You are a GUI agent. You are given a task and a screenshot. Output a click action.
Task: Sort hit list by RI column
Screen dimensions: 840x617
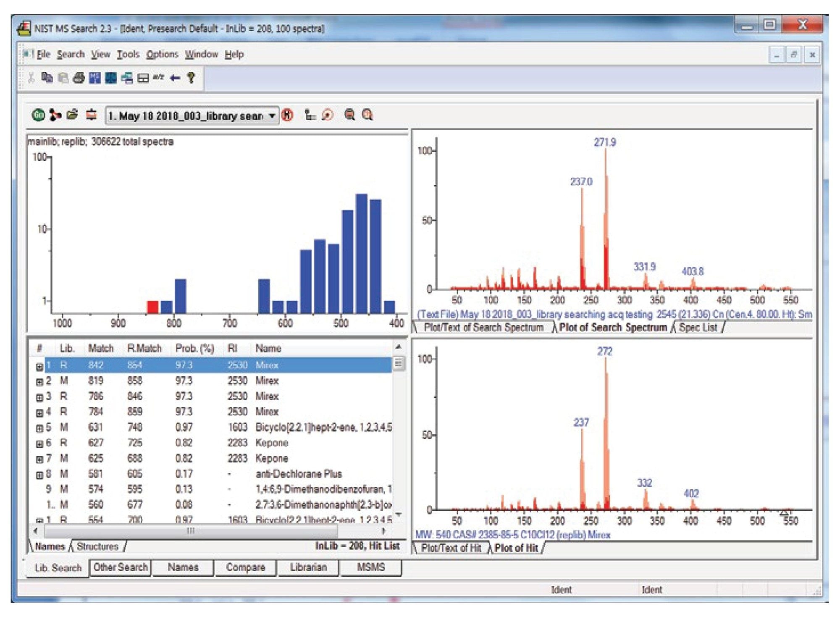pyautogui.click(x=232, y=348)
